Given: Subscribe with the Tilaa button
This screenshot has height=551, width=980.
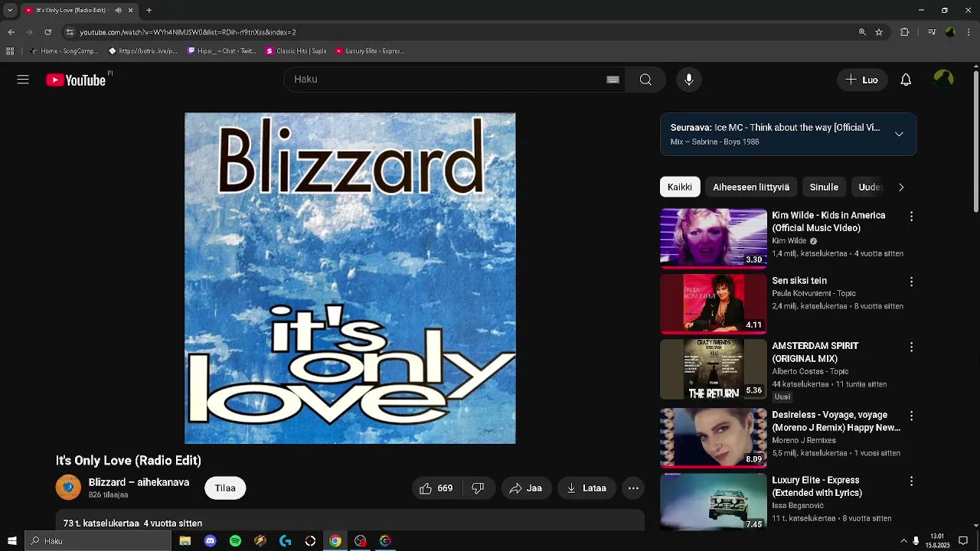Looking at the screenshot, I should pyautogui.click(x=225, y=488).
